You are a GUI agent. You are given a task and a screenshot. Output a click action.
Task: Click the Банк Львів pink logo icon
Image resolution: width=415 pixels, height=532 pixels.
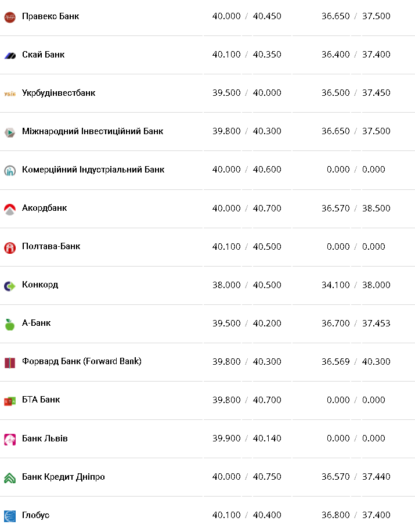pos(9,439)
